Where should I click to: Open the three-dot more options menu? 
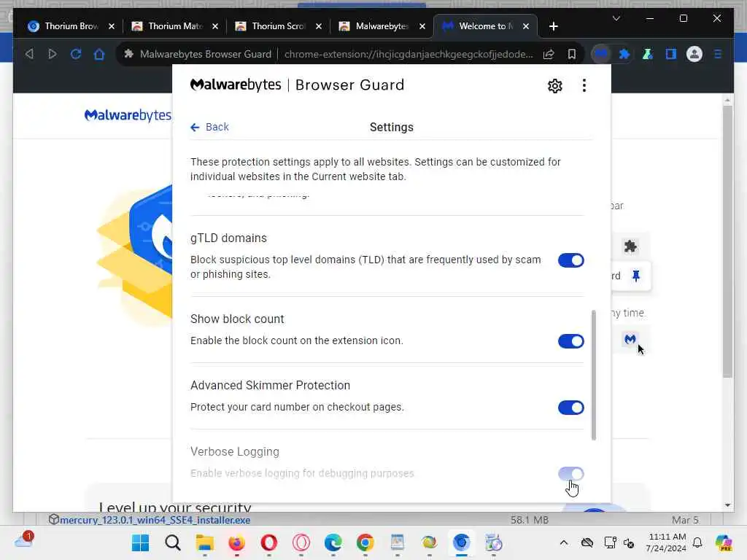[x=584, y=86]
